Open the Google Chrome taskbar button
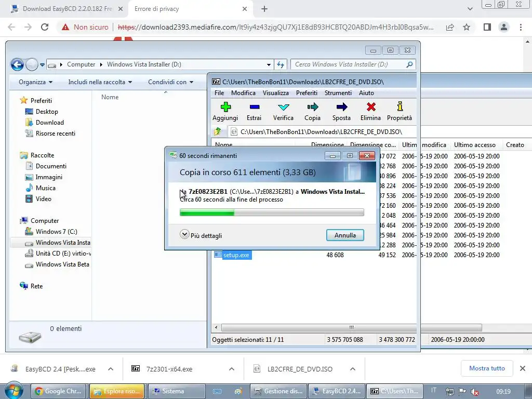Image resolution: width=532 pixels, height=399 pixels. (59, 391)
